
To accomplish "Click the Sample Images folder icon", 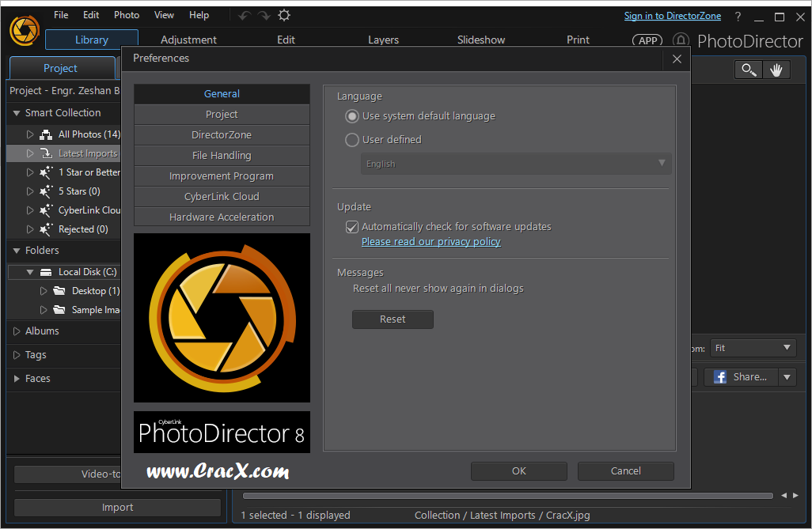I will 59,309.
